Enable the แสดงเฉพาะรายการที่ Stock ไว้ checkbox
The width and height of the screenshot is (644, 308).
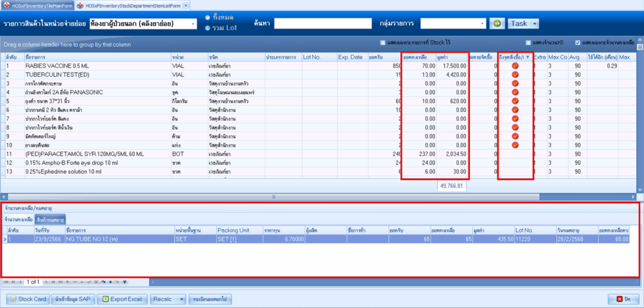pos(383,43)
